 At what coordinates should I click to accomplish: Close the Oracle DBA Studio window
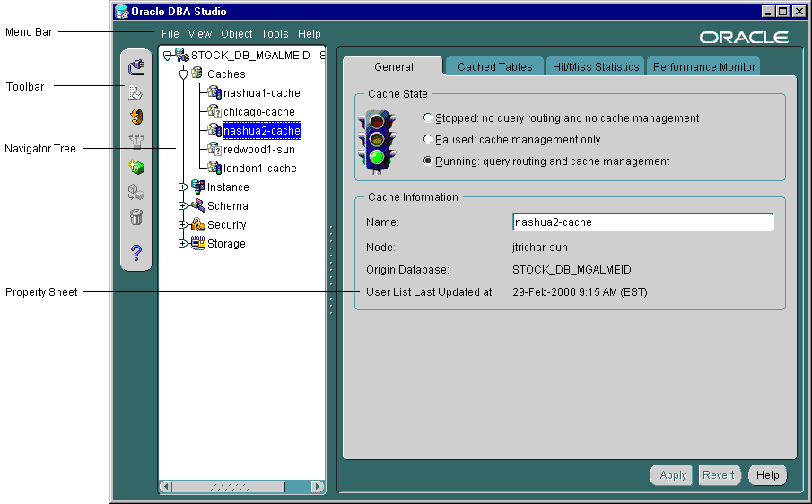click(798, 12)
